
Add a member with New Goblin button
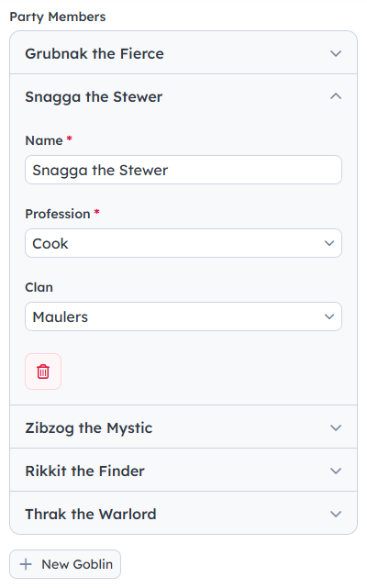pos(65,564)
